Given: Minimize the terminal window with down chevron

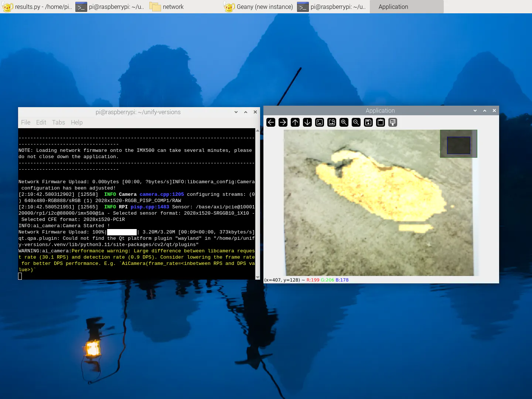Looking at the screenshot, I should 236,112.
